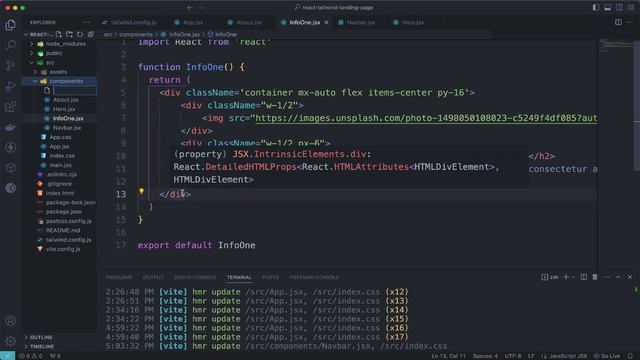
Task: Open the terminal launch profile dropdown
Action: 573,277
